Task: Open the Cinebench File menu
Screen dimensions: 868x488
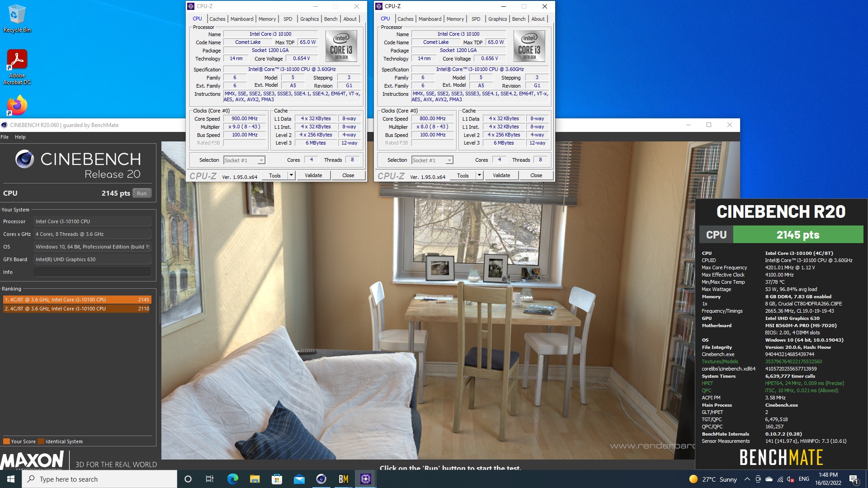Action: tap(5, 137)
